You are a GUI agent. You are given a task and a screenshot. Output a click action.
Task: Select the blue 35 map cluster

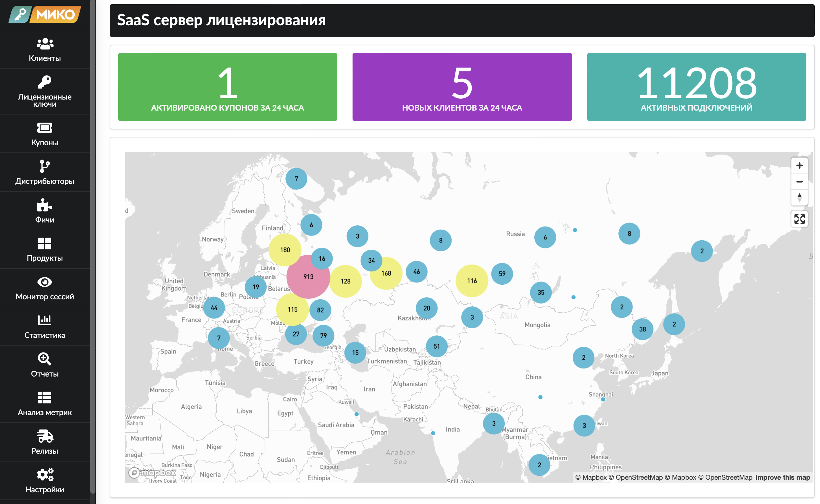tap(541, 293)
